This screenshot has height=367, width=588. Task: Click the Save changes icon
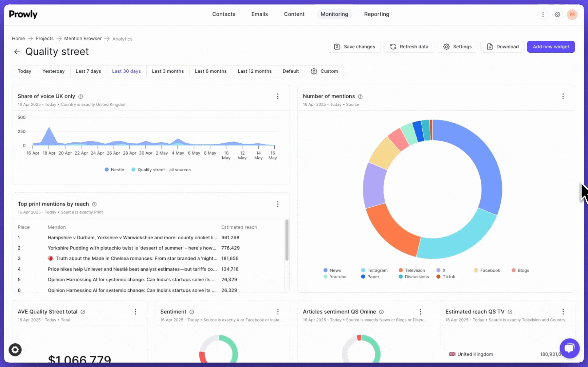click(x=337, y=47)
